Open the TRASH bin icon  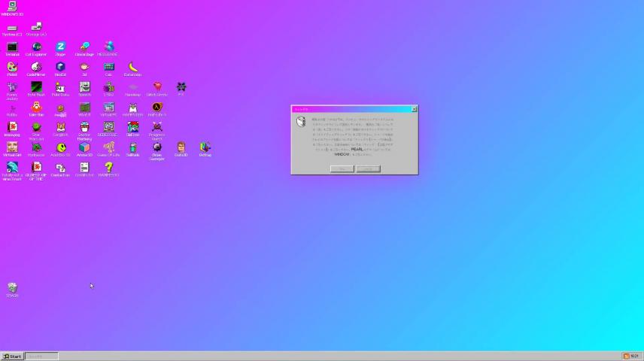[x=12, y=290]
